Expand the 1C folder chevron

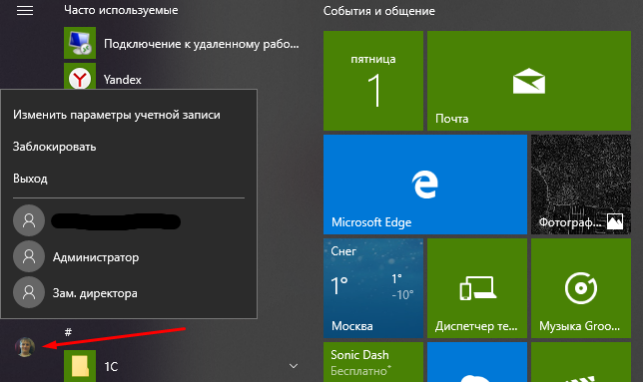[x=293, y=366]
